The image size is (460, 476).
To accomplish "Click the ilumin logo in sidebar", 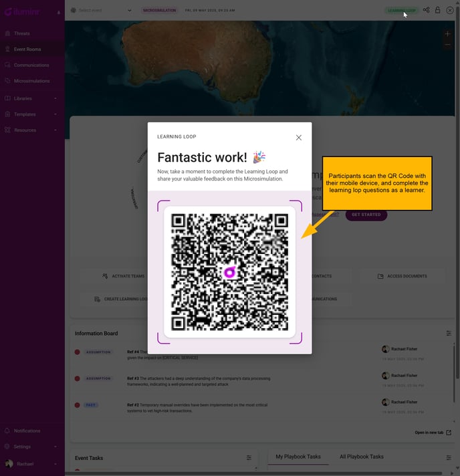I will [x=22, y=12].
